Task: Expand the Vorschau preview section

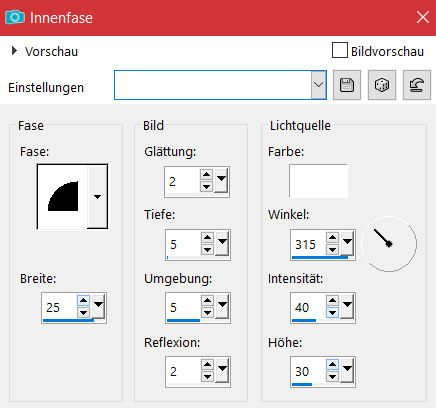Action: (14, 51)
